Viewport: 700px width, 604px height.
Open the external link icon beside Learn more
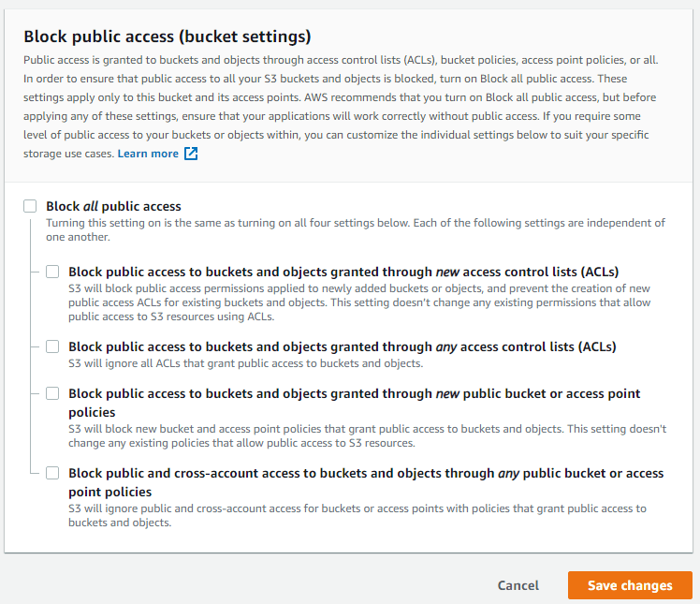(191, 154)
